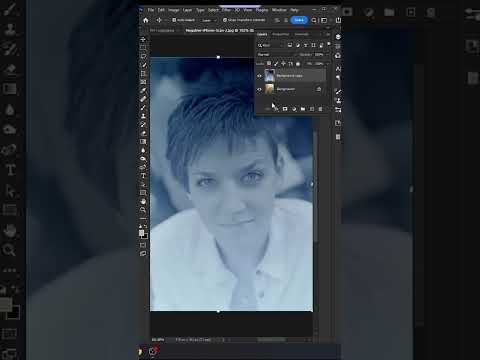
Task: Hide the Background copy layer
Action: coord(259,76)
